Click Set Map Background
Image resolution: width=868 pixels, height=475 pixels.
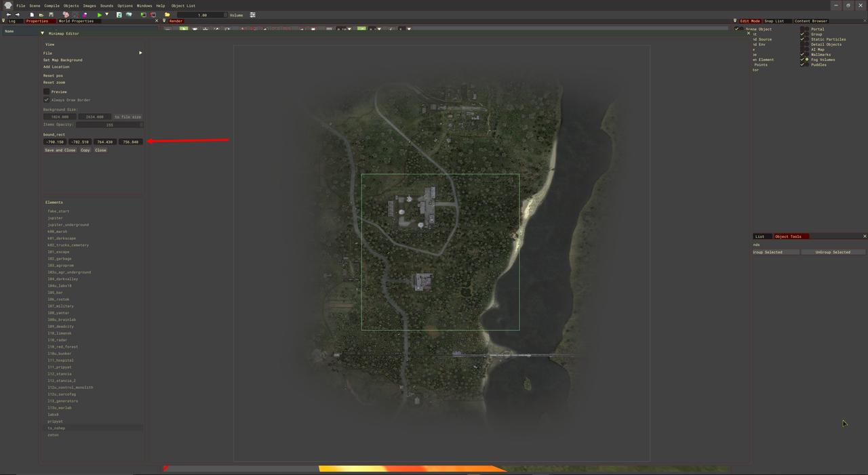(62, 60)
